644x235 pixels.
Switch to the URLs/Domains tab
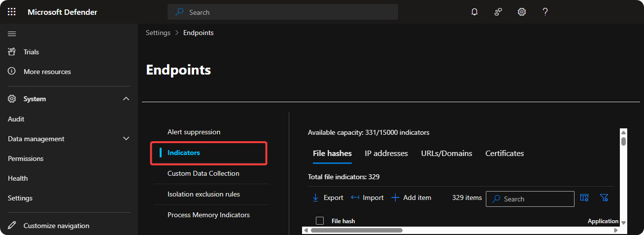[x=446, y=154]
